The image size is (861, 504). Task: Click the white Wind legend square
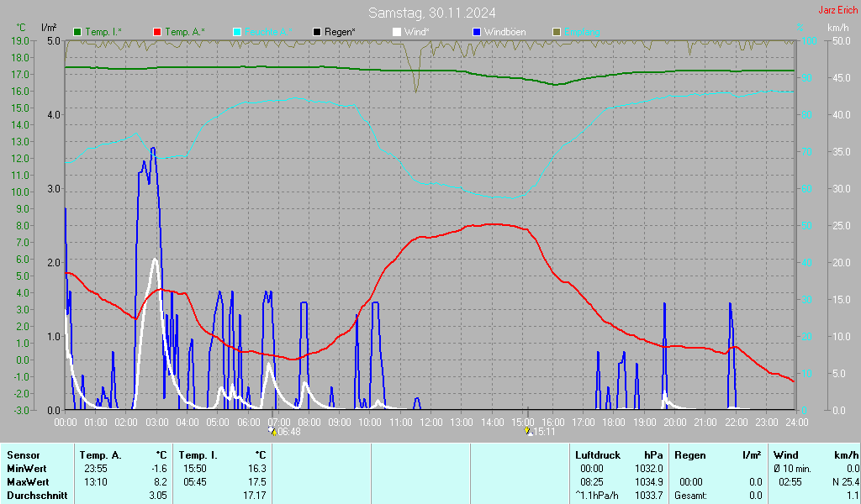pyautogui.click(x=397, y=32)
